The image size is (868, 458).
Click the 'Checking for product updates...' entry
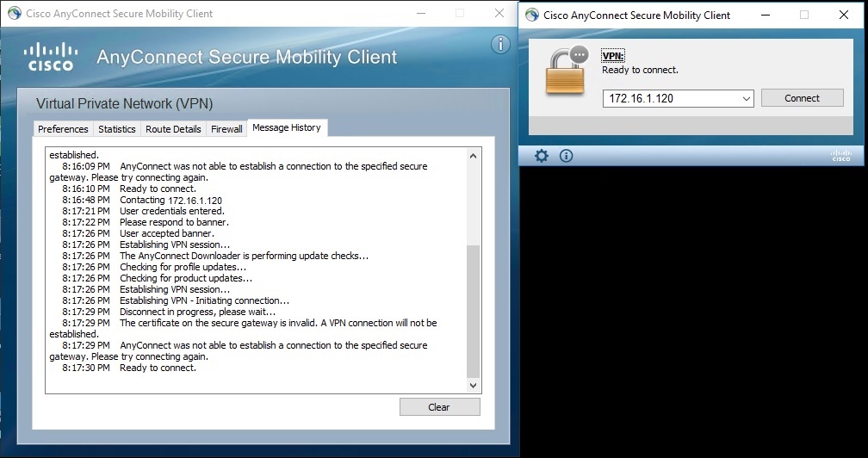pyautogui.click(x=158, y=278)
